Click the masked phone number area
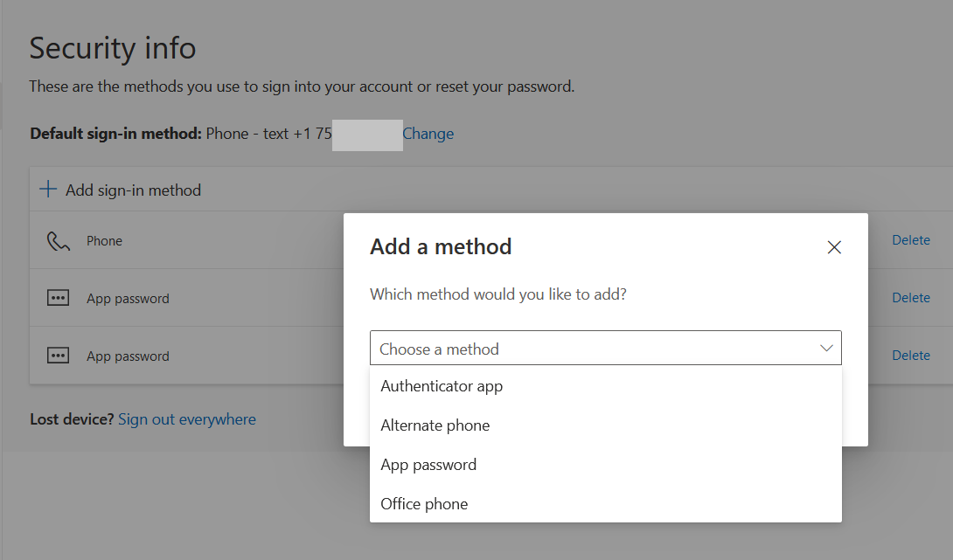The width and height of the screenshot is (953, 560). (x=367, y=133)
